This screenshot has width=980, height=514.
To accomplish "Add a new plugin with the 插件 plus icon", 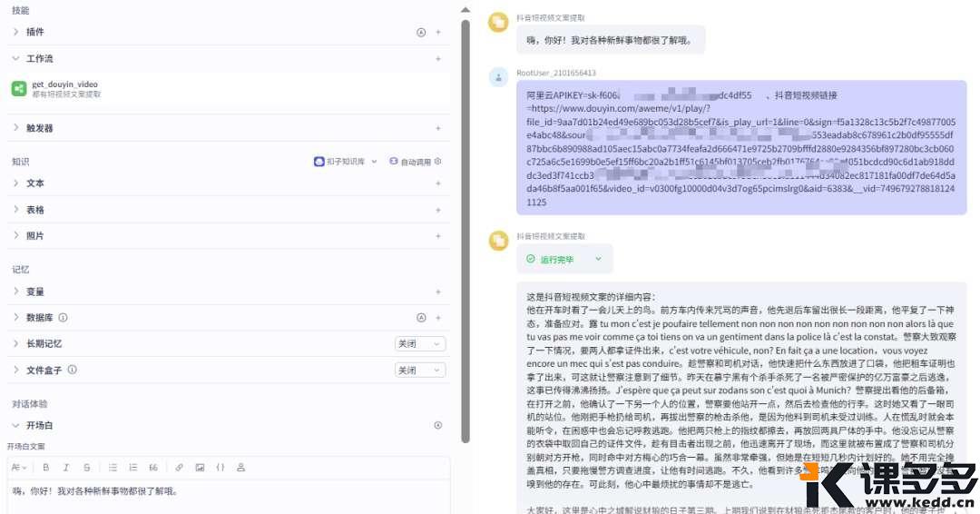I will click(438, 32).
